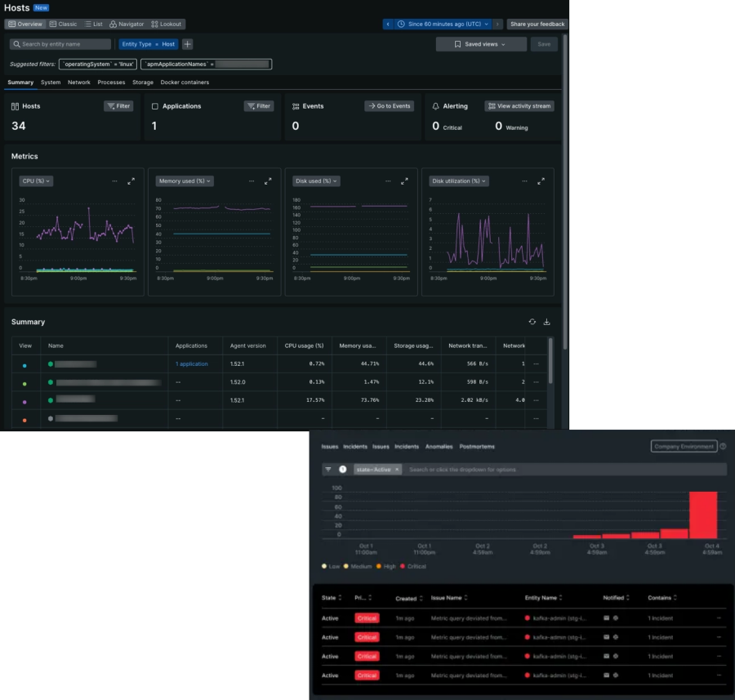Viewport: 735px width, 700px height.
Task: Go to previous time range with left arrow
Action: pyautogui.click(x=388, y=25)
